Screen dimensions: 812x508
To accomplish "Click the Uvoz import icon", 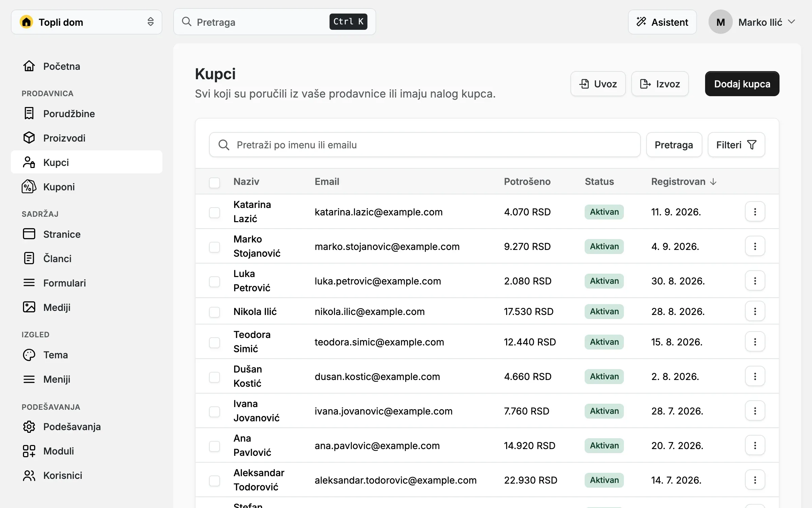I will point(584,84).
